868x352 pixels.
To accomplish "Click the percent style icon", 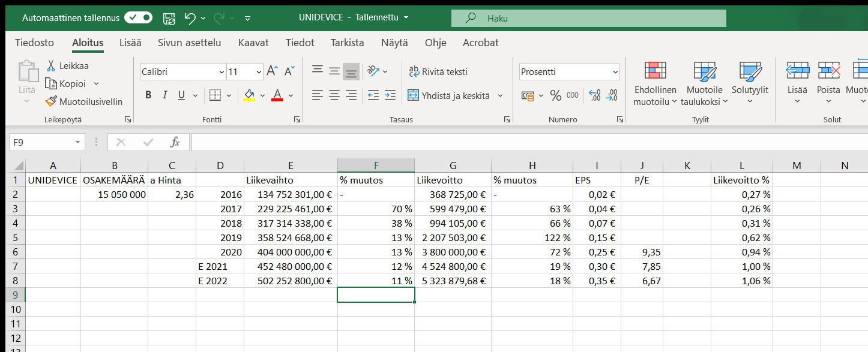I will pos(555,95).
